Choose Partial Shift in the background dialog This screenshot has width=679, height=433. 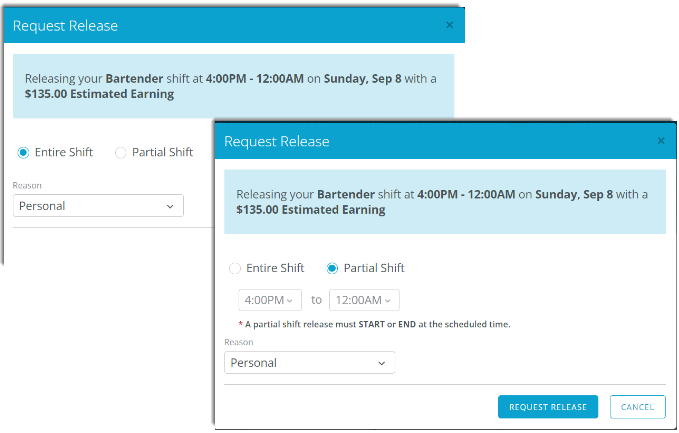pyautogui.click(x=121, y=153)
